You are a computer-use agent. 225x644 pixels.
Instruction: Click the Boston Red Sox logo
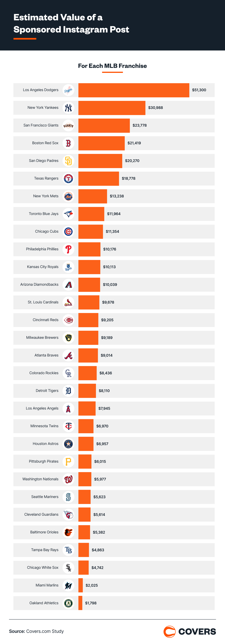(x=68, y=143)
